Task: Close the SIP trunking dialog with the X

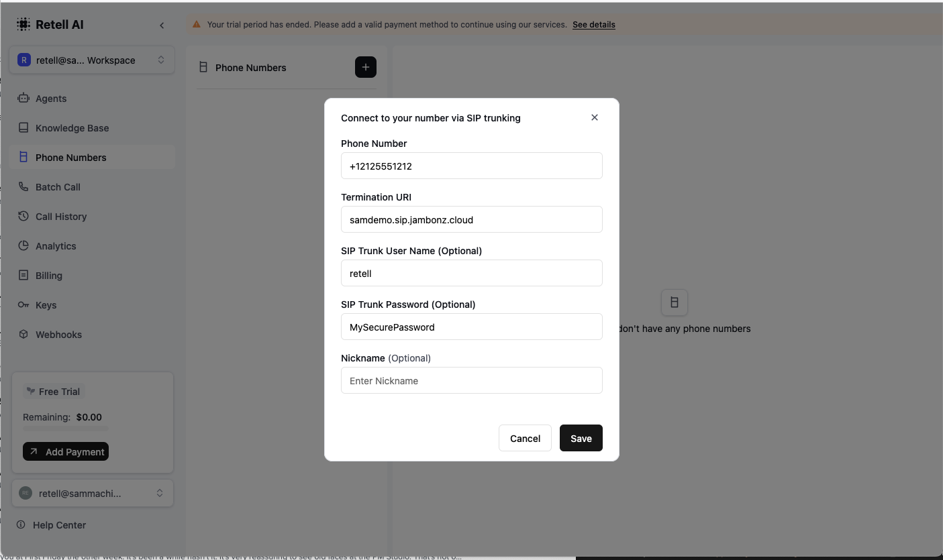Action: pos(595,117)
